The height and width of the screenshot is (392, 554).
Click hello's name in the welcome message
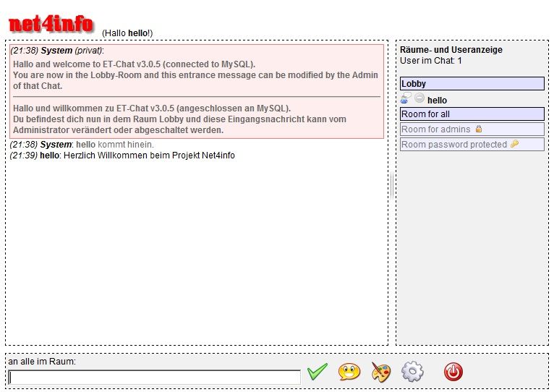(50, 155)
